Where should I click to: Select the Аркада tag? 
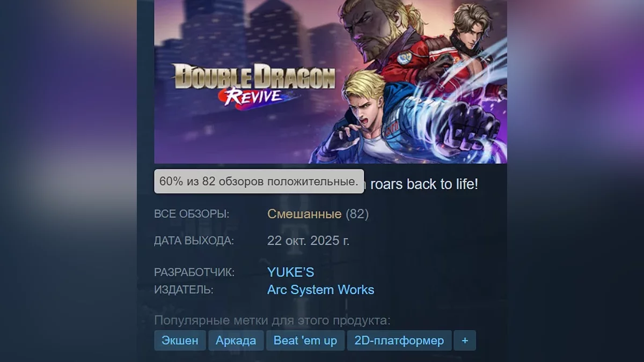(236, 341)
